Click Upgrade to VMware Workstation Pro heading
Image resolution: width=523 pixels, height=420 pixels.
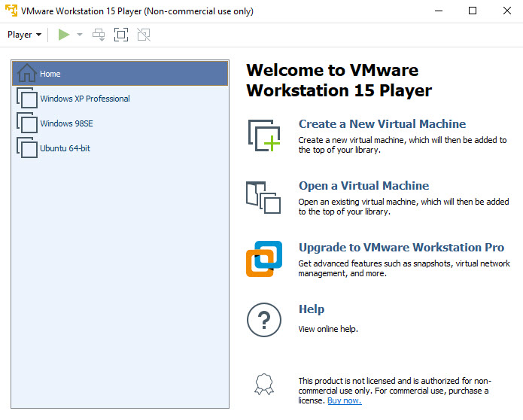point(401,248)
